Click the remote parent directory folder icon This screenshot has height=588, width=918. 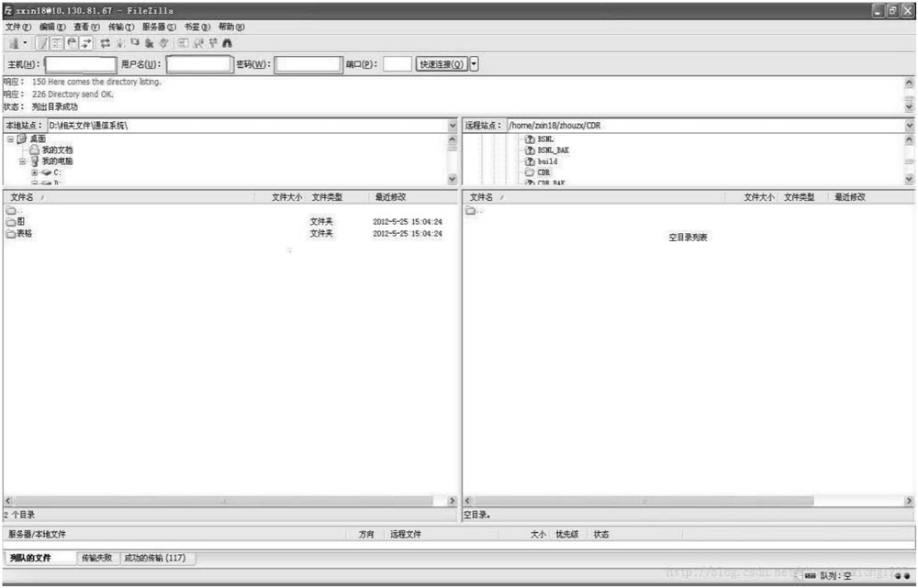[471, 210]
